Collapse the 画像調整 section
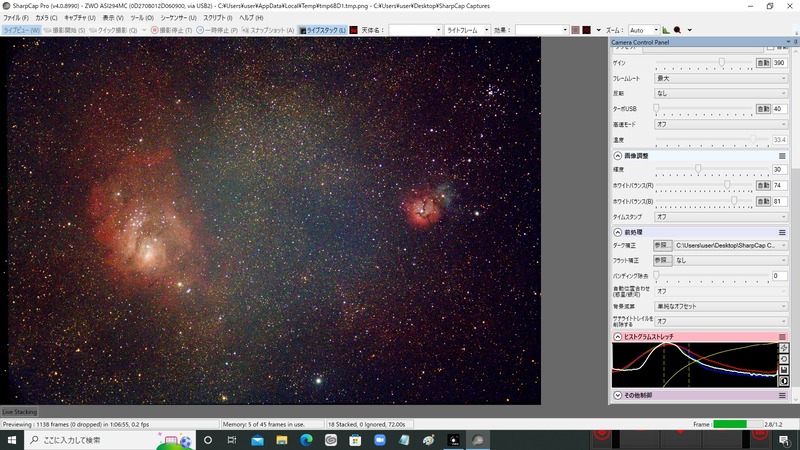This screenshot has width=800, height=450. click(617, 156)
